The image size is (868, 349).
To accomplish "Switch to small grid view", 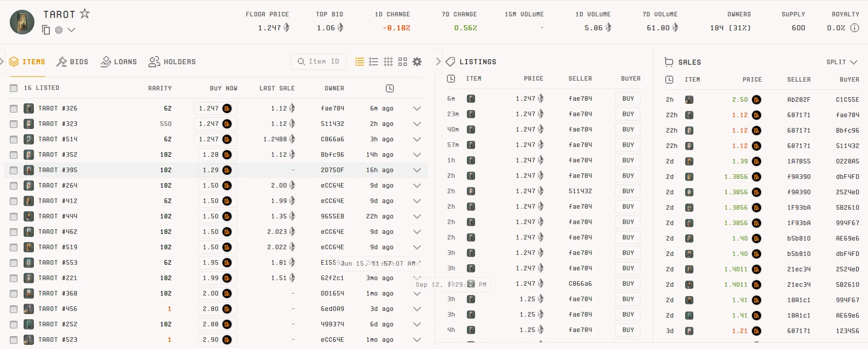I will coord(388,62).
